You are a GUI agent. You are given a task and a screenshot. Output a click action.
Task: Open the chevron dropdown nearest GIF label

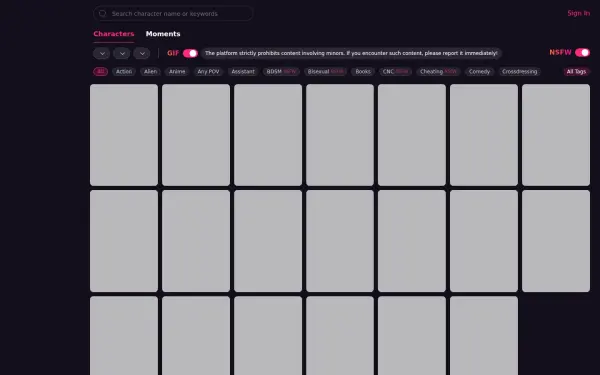coord(142,53)
